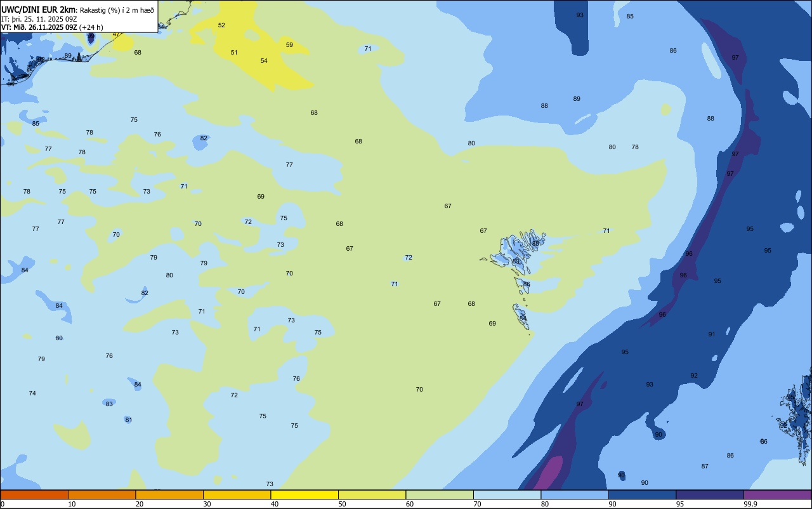Select the orange 10–20 legend swatch

(x=101, y=494)
